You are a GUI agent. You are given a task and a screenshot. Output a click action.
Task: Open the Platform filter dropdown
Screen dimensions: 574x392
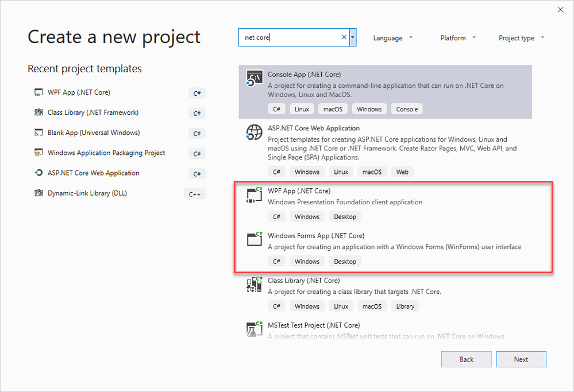pyautogui.click(x=459, y=38)
